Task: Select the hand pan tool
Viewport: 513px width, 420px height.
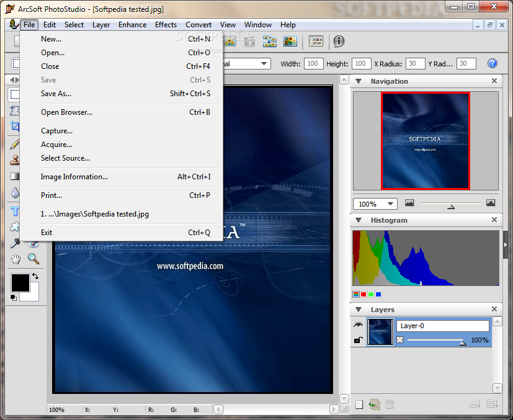Action: coord(15,259)
